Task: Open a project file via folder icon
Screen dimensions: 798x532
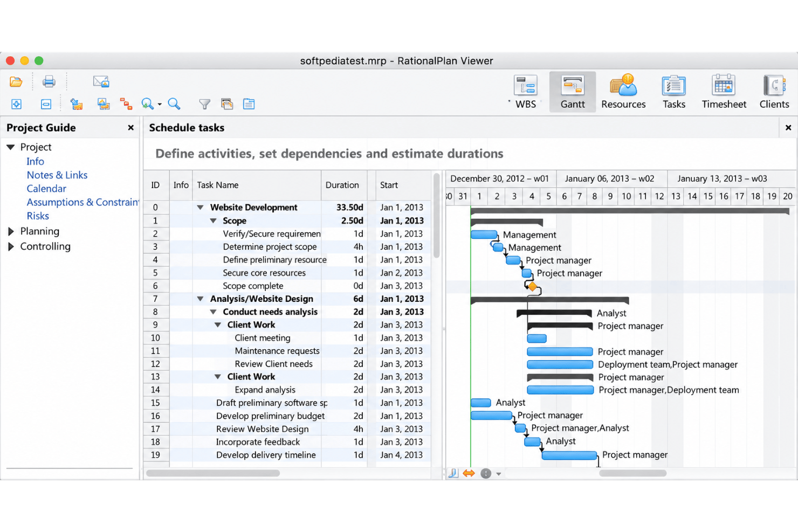Action: [x=16, y=82]
